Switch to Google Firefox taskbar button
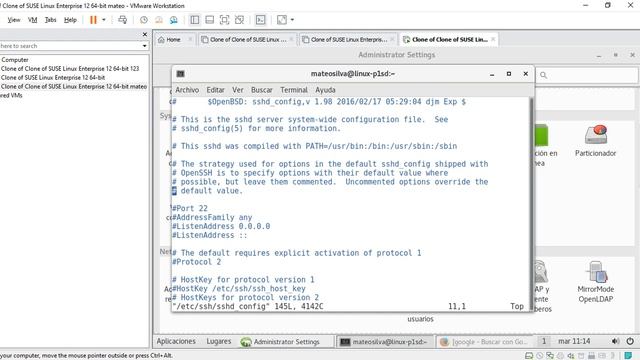Viewport: 640px width, 360px height. pyautogui.click(x=484, y=342)
